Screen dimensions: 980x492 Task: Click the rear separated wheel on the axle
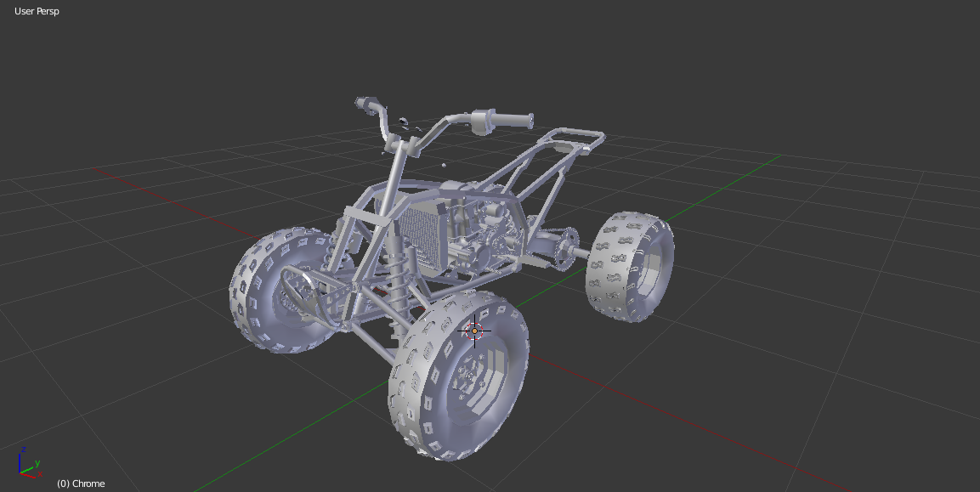pos(629,267)
